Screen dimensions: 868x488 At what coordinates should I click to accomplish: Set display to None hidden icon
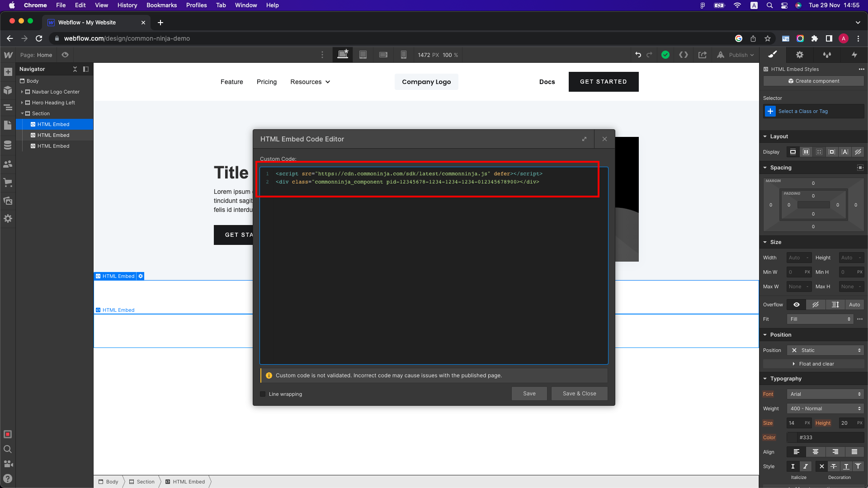pyautogui.click(x=858, y=152)
